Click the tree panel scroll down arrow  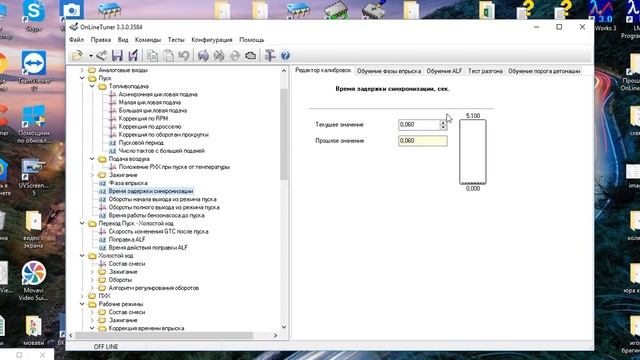coord(284,327)
